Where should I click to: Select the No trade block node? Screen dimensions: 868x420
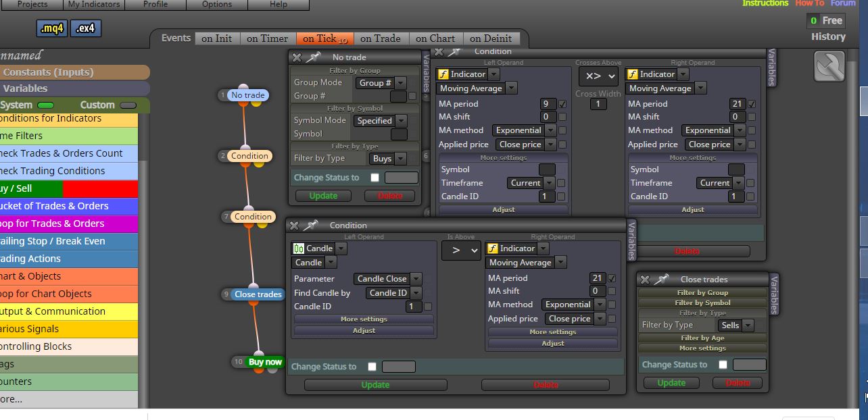247,95
